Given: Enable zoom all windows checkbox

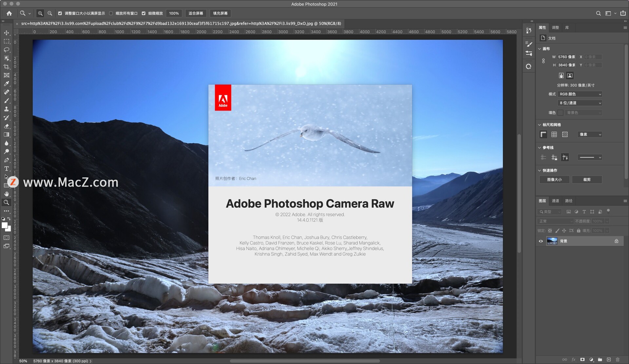Looking at the screenshot, I should 111,13.
